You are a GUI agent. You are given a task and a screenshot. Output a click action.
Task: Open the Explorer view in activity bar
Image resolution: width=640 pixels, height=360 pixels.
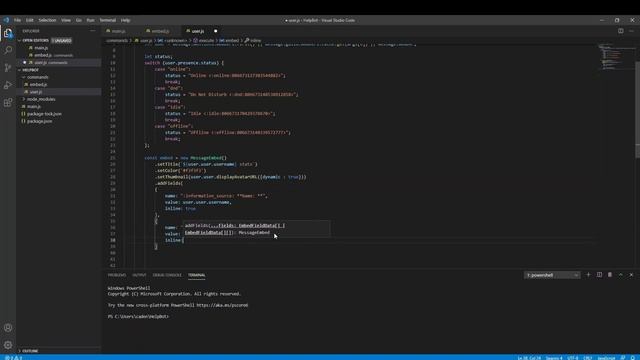point(8,33)
